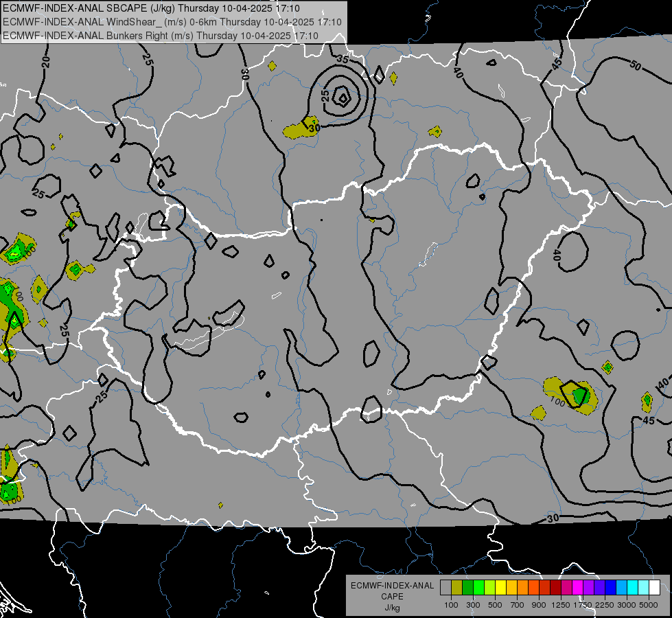This screenshot has height=618, width=672.
Task: Click the legend value 3000
Action: coord(626,605)
